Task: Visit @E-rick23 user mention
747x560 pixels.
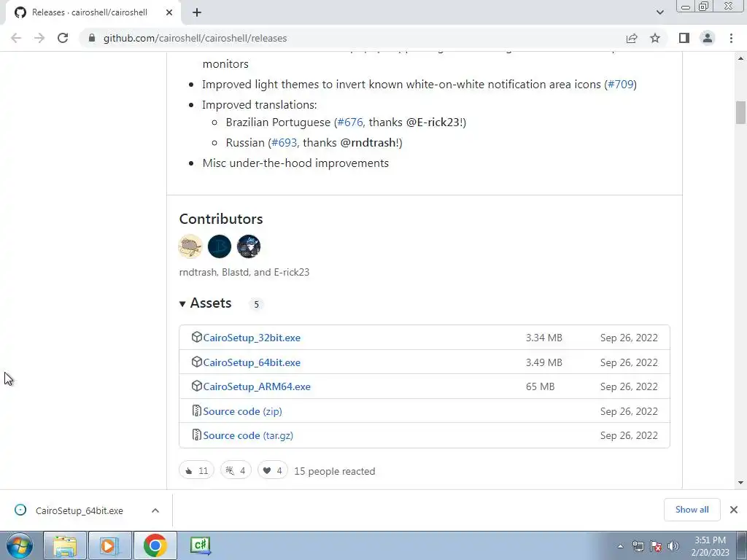Action: click(x=433, y=122)
